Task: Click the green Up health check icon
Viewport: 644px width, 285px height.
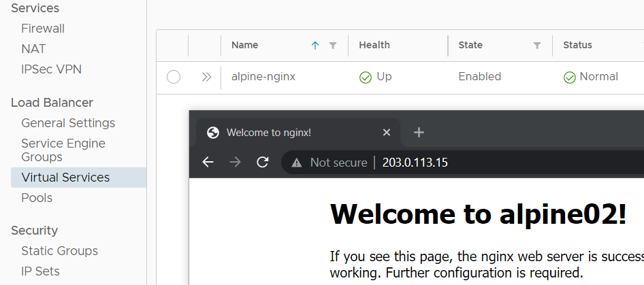Action: [365, 78]
